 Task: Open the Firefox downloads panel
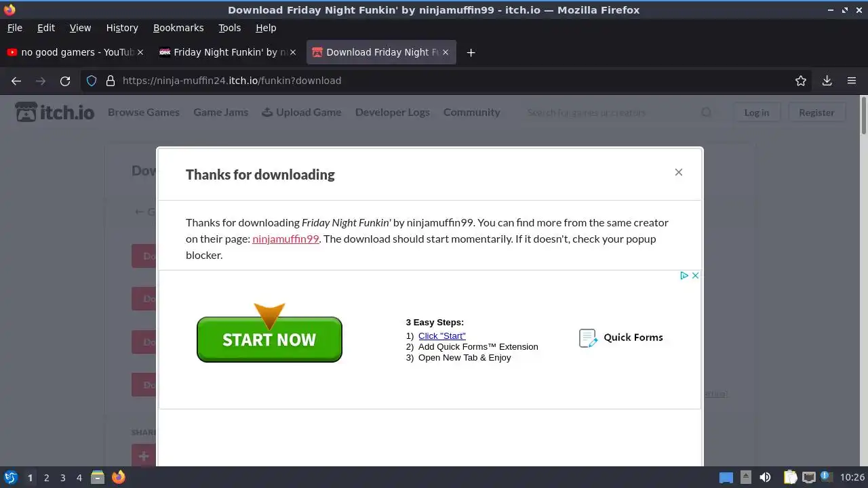827,81
